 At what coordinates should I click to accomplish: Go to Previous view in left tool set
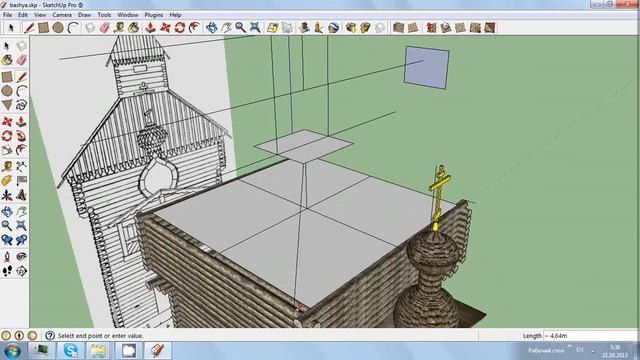[x=7, y=240]
